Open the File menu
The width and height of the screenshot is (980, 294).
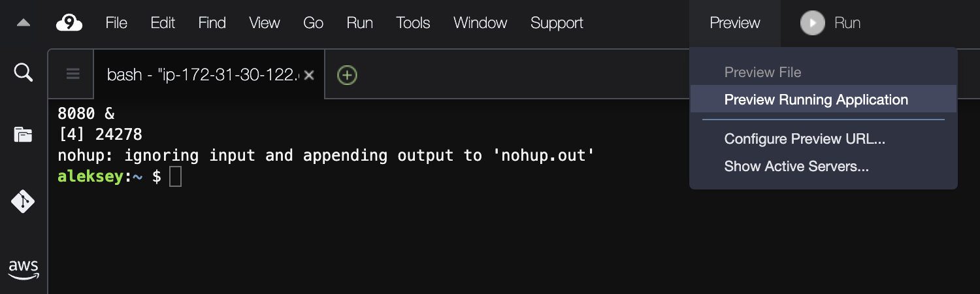[x=116, y=23]
